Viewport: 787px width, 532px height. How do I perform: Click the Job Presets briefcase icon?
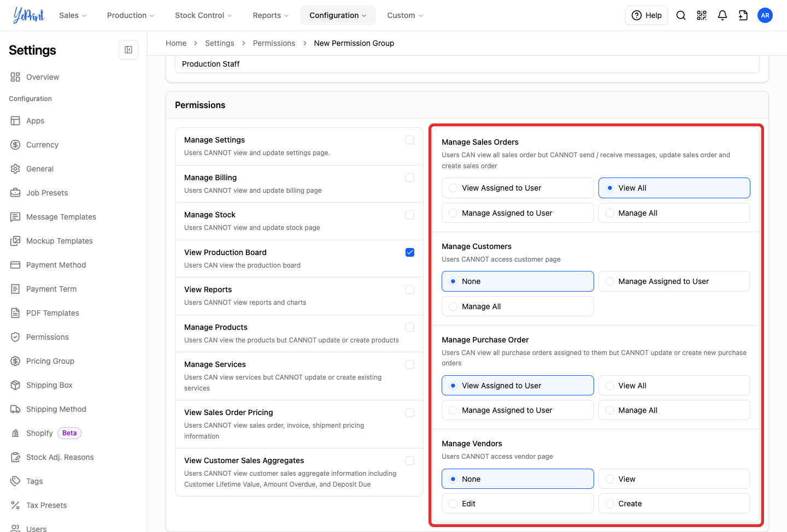(15, 193)
